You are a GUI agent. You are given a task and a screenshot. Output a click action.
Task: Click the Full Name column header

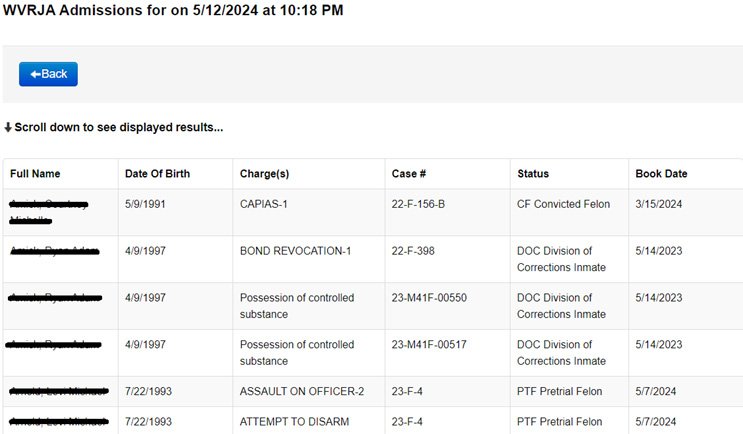point(35,174)
